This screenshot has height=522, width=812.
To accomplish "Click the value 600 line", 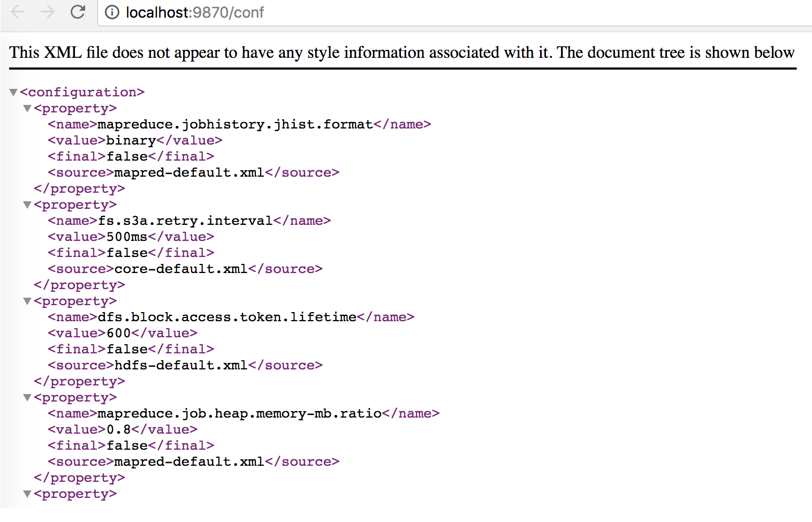I will [x=123, y=333].
